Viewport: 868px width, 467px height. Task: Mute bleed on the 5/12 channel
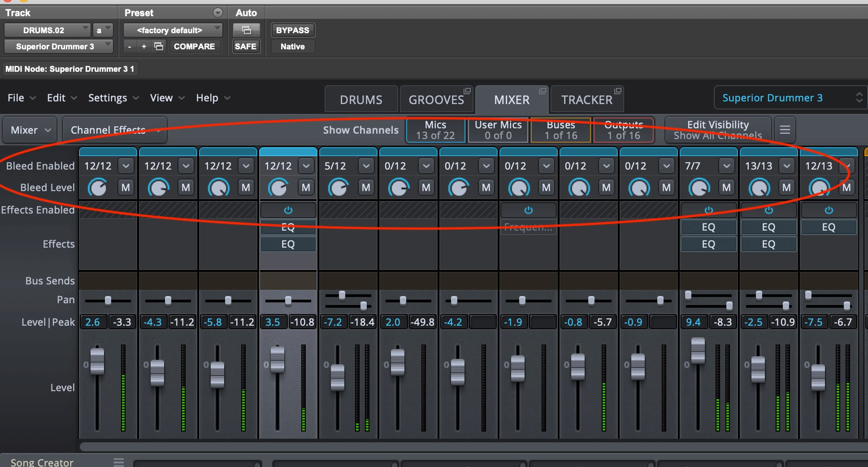[x=366, y=188]
